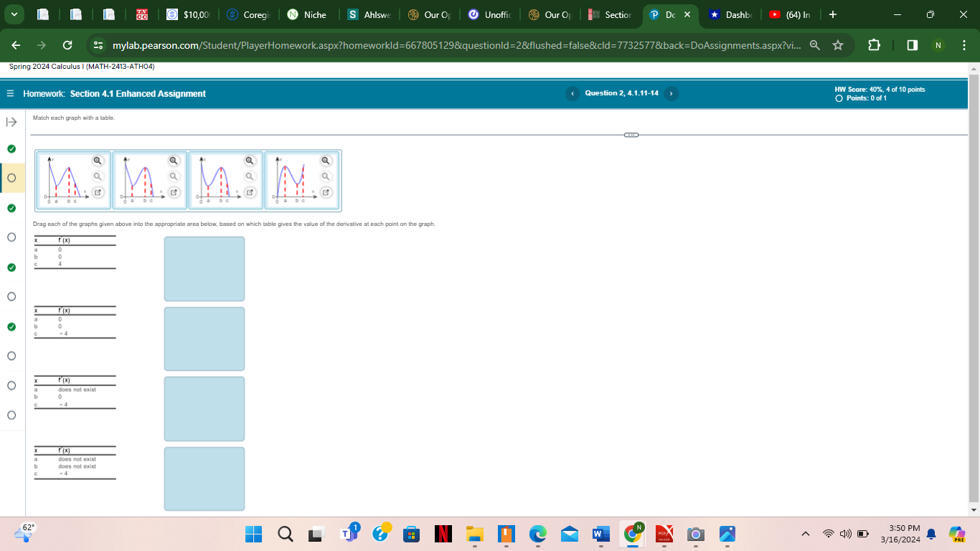
Task: Open a new browser tab
Action: click(x=832, y=14)
